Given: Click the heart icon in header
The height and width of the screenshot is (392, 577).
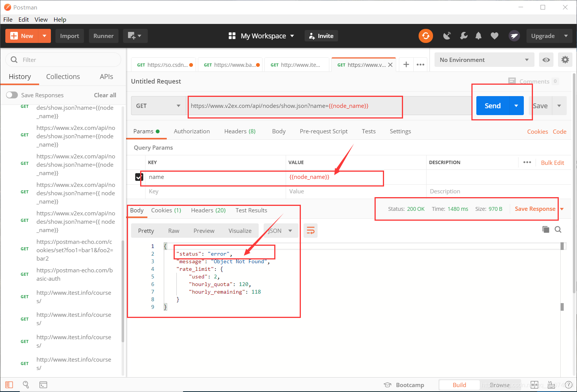Looking at the screenshot, I should 494,36.
